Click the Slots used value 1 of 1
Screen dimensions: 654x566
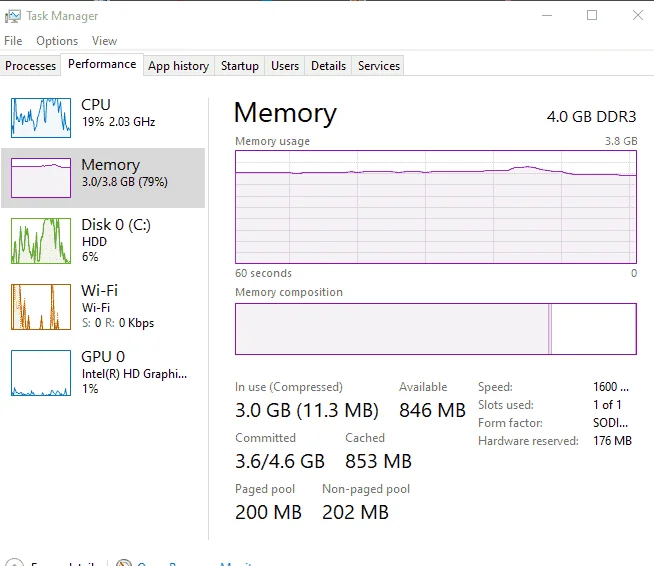[607, 405]
